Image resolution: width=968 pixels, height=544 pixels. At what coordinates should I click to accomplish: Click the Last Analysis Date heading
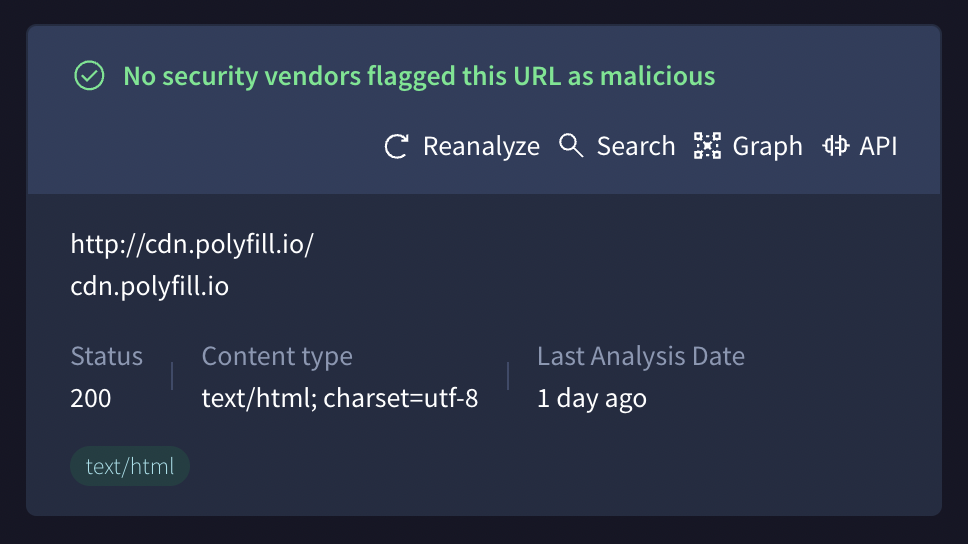641,356
